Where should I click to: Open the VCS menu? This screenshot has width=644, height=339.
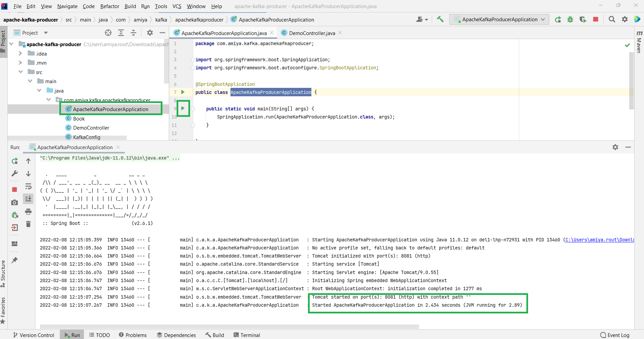click(x=177, y=6)
